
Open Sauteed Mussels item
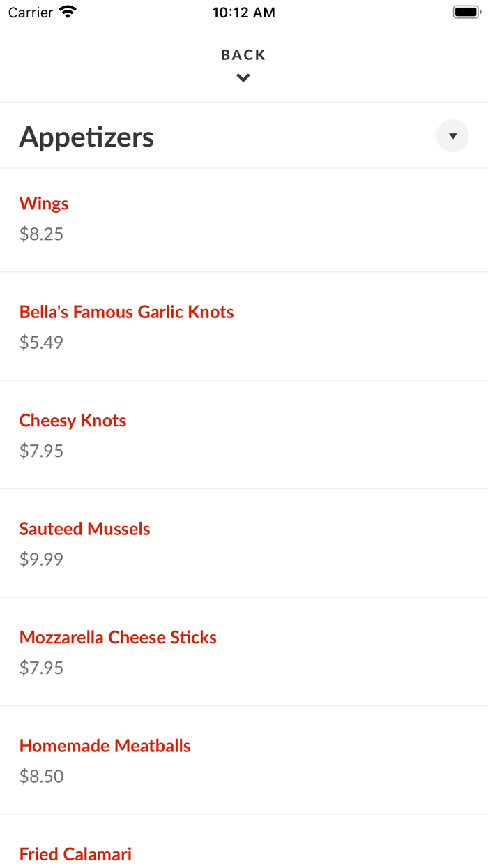pos(84,529)
